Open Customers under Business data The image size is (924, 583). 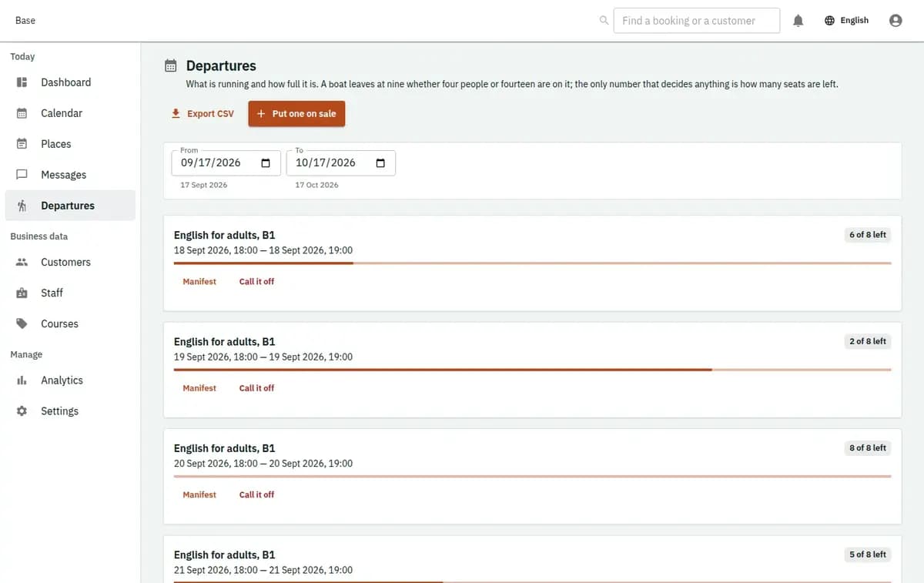tap(70, 262)
